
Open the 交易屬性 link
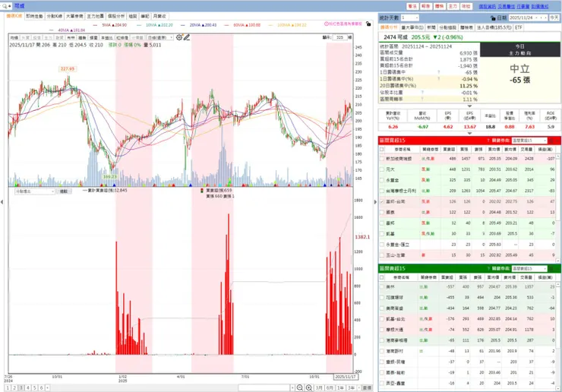[x=506, y=6]
